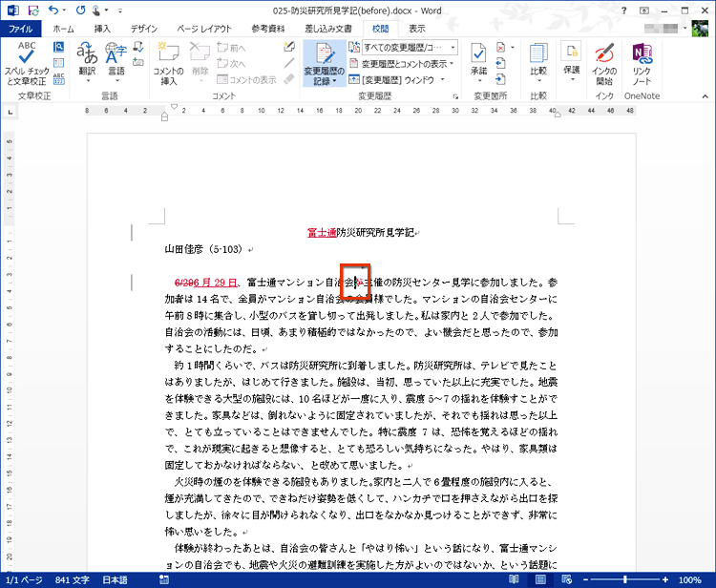716x588 pixels.
Task: Go to next change arrow icon
Action: 500,79
